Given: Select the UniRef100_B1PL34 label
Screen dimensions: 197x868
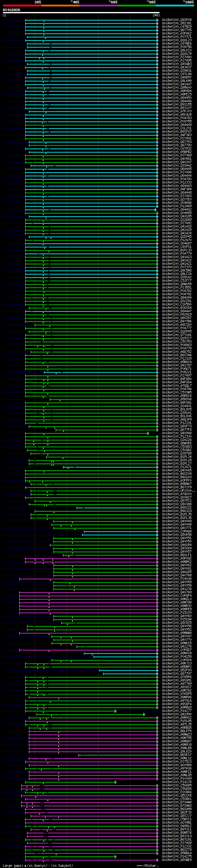Looking at the screenshot, I should pyautogui.click(x=177, y=457).
